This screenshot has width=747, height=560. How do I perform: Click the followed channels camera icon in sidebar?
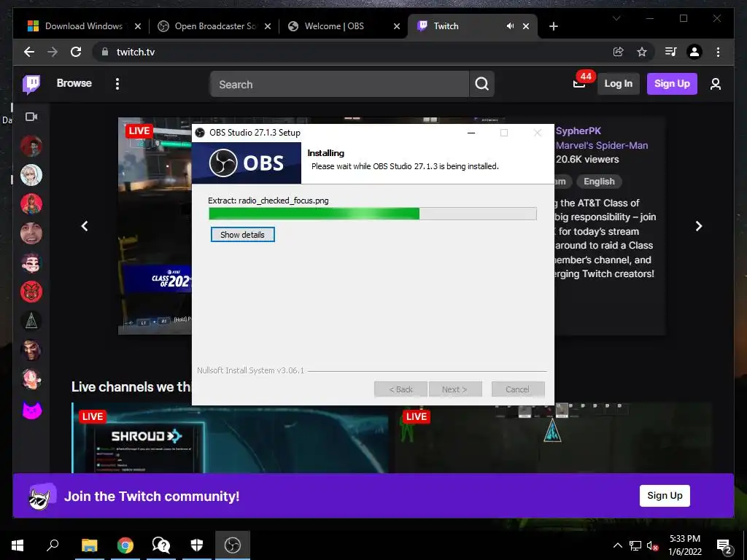click(31, 117)
